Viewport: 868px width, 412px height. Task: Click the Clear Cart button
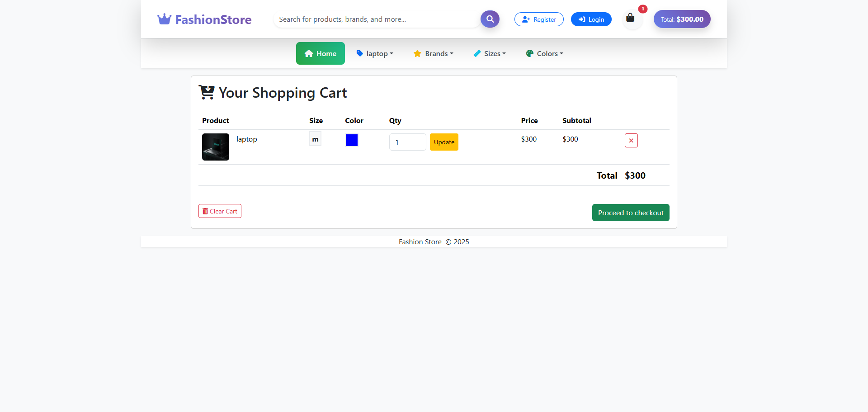tap(220, 211)
